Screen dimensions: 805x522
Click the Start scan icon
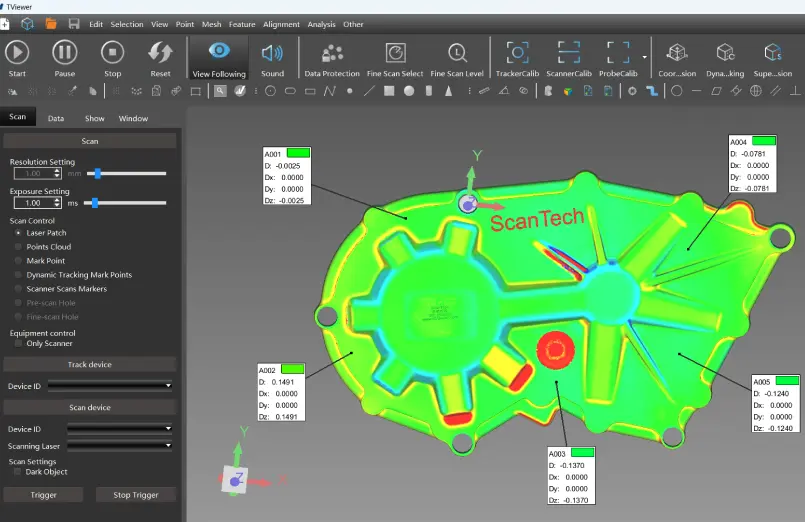coord(17,53)
